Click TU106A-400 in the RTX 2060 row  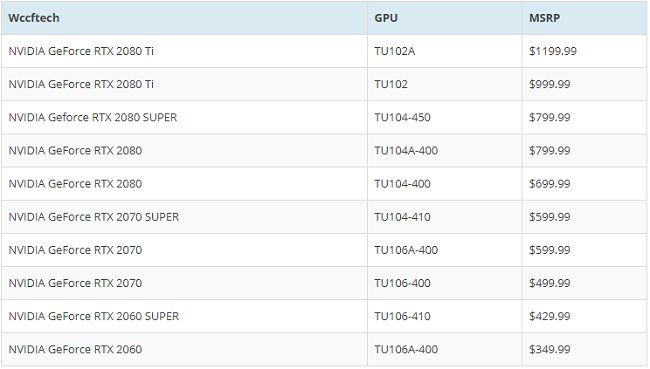point(406,350)
